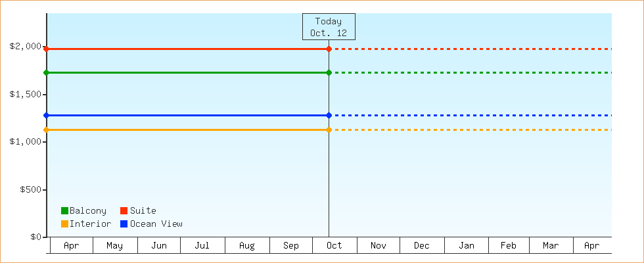644x263 pixels.
Task: Click the blue Ocean View point at today
Action: point(329,116)
